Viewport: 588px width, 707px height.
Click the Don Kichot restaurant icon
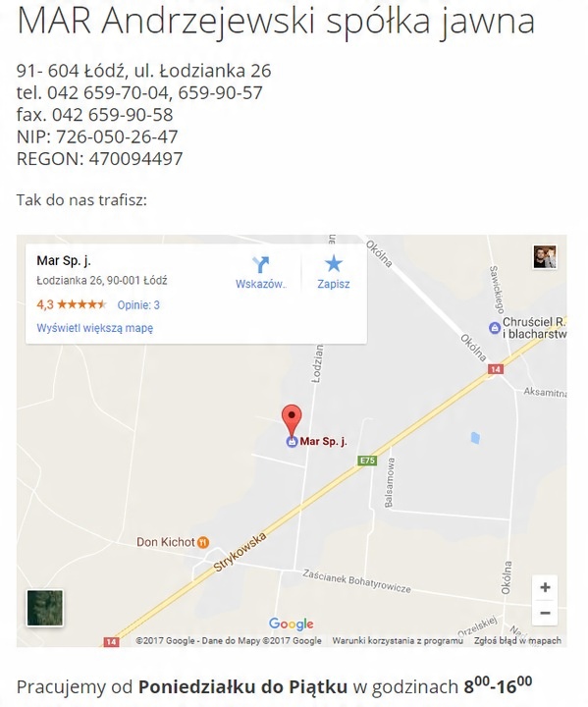[203, 542]
